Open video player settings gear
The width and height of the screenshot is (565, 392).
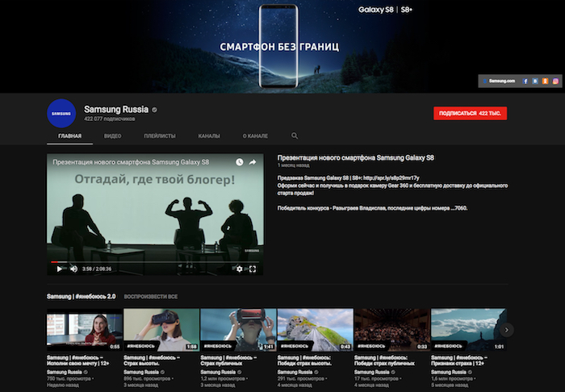pyautogui.click(x=239, y=269)
